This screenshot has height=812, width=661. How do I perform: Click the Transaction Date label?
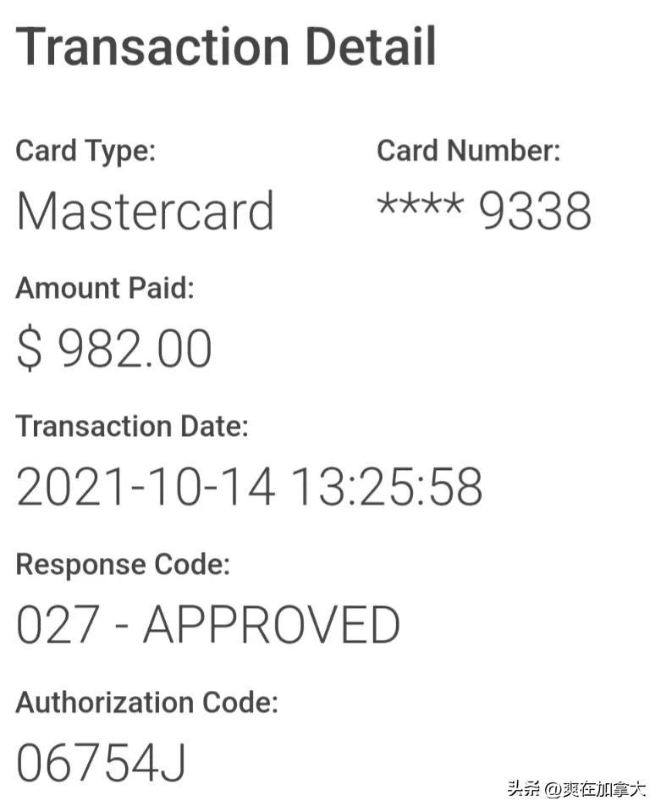coord(132,426)
